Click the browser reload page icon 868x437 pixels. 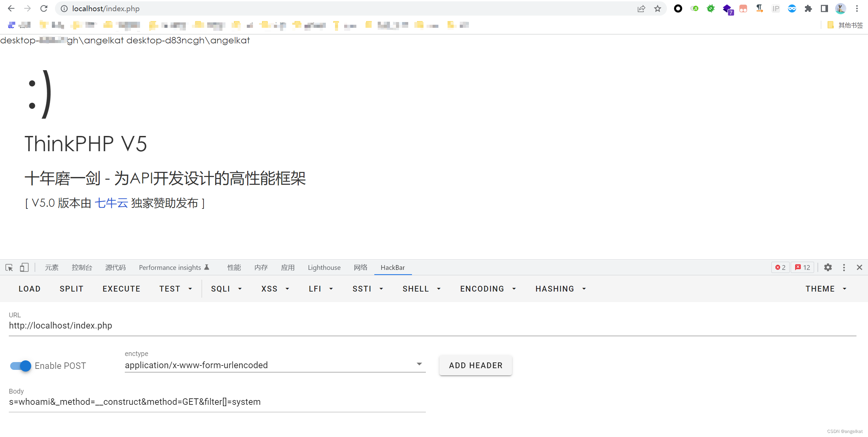coord(44,8)
